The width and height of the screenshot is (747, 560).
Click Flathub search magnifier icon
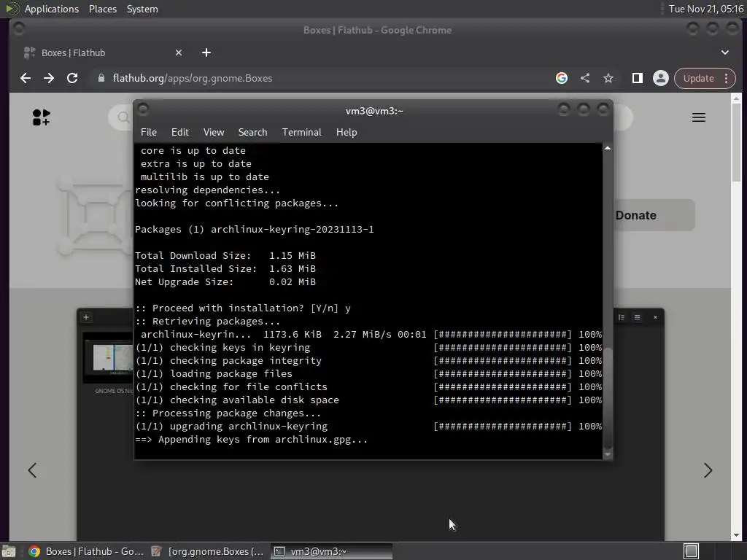(124, 117)
